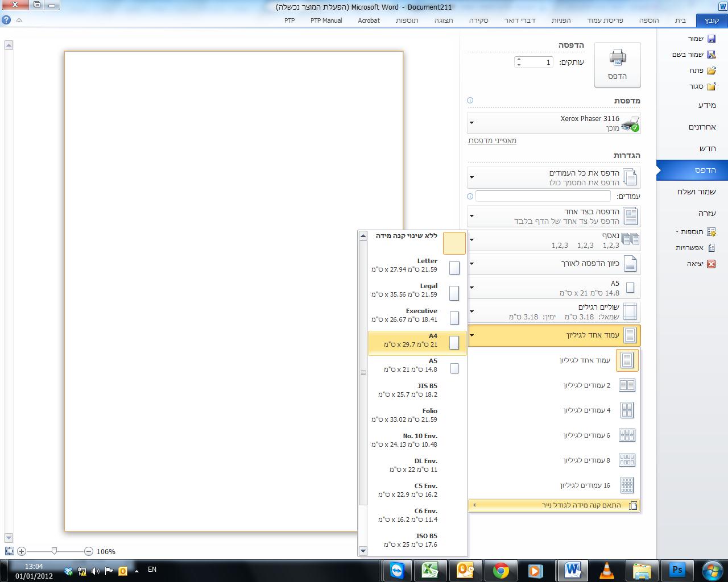Viewport: 728px width, 582px height.
Task: Open הדפס את כל העמודים dropdown
Action: coord(554,177)
